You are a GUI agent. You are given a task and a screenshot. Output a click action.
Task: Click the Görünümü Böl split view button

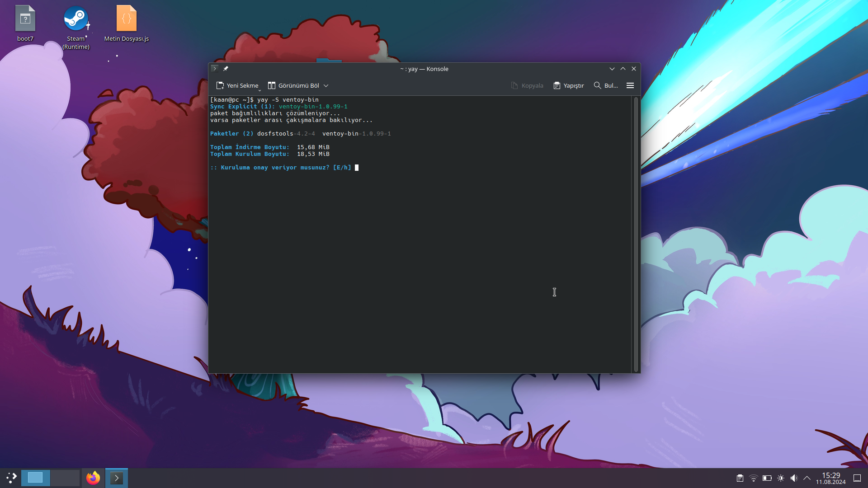pyautogui.click(x=294, y=85)
